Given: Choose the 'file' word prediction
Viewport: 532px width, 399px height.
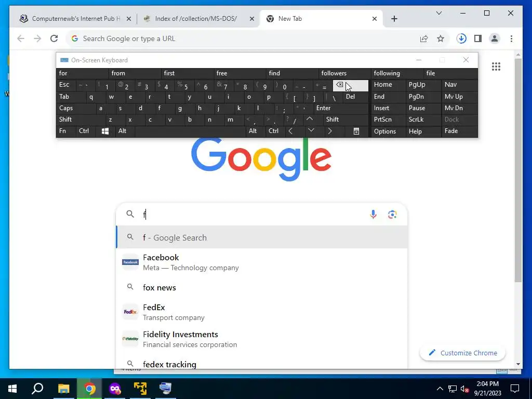Looking at the screenshot, I should 451,73.
